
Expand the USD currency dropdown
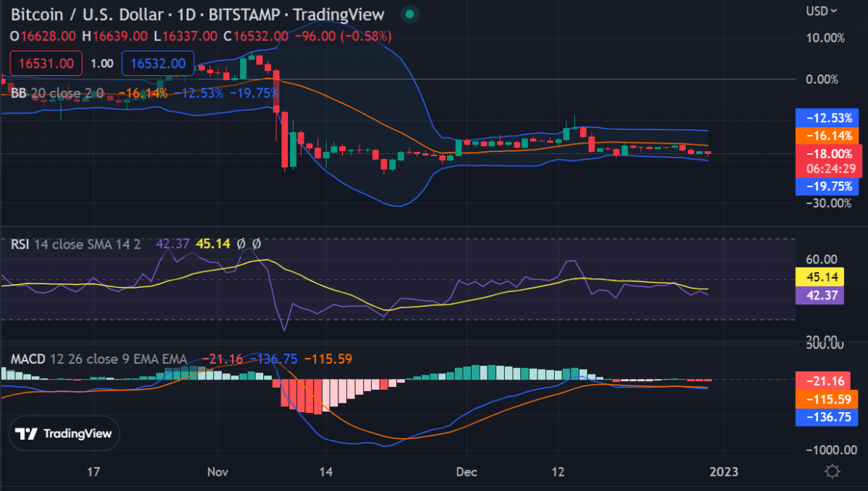click(822, 11)
